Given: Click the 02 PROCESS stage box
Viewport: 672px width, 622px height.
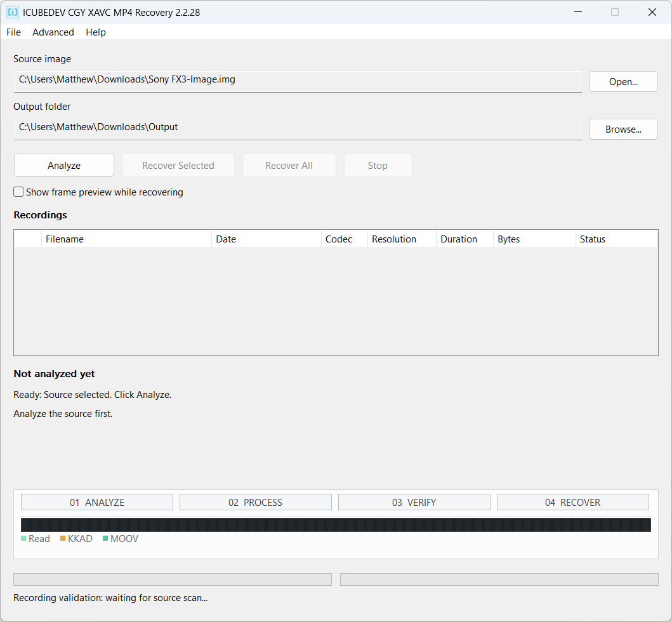Looking at the screenshot, I should 256,502.
